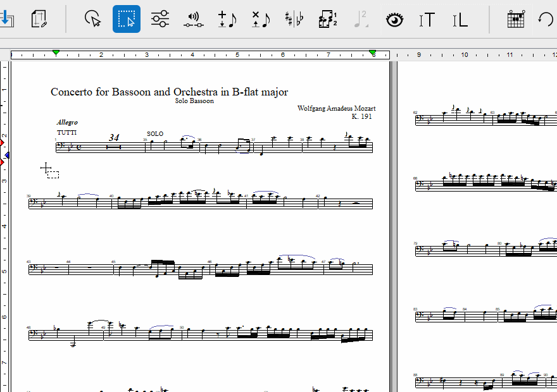The width and height of the screenshot is (557, 392).
Task: Toggle the dashed-rectangle region select mode
Action: [x=127, y=19]
